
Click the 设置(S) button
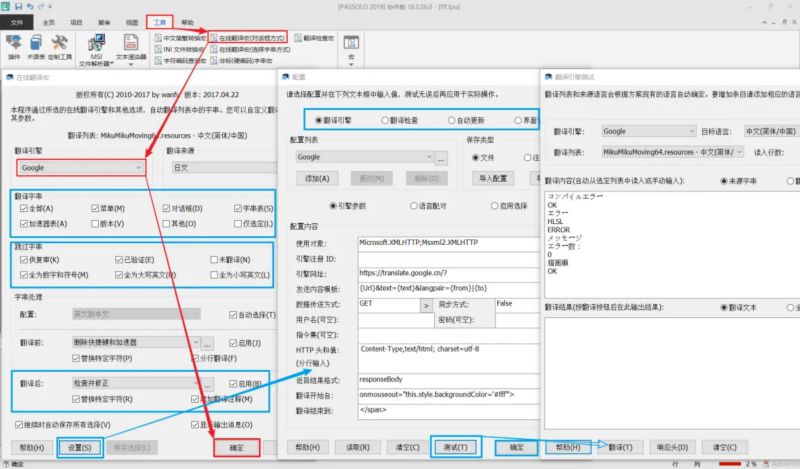pyautogui.click(x=80, y=447)
